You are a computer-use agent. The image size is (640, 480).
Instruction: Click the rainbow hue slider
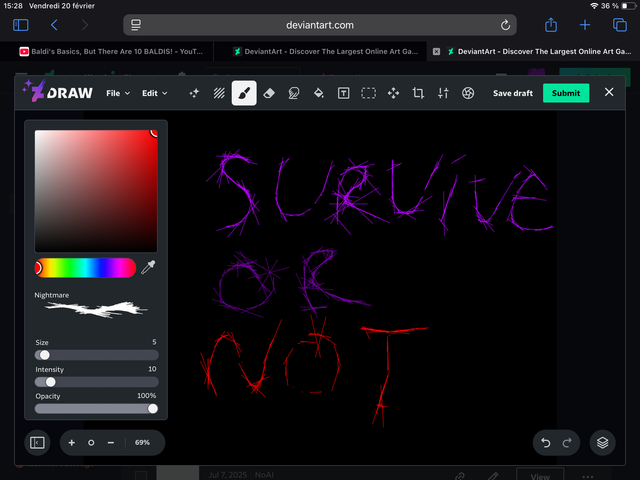(x=86, y=268)
